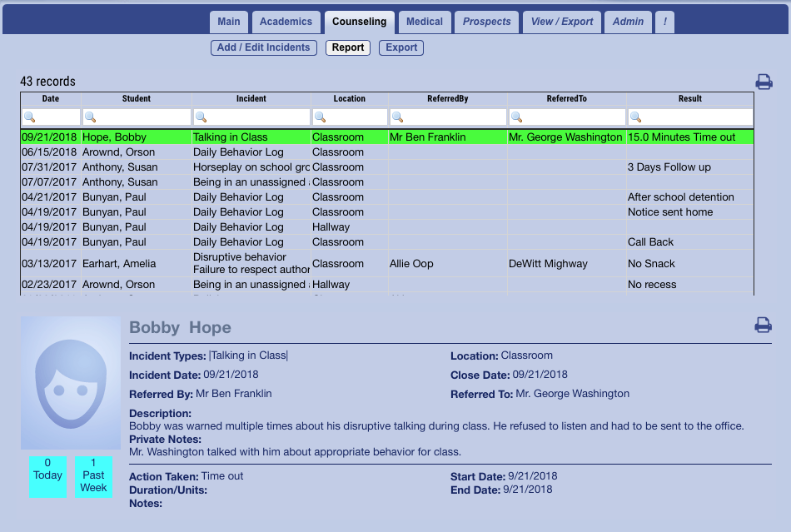Click the printer icon above the records table
This screenshot has height=532, width=791.
tap(764, 82)
